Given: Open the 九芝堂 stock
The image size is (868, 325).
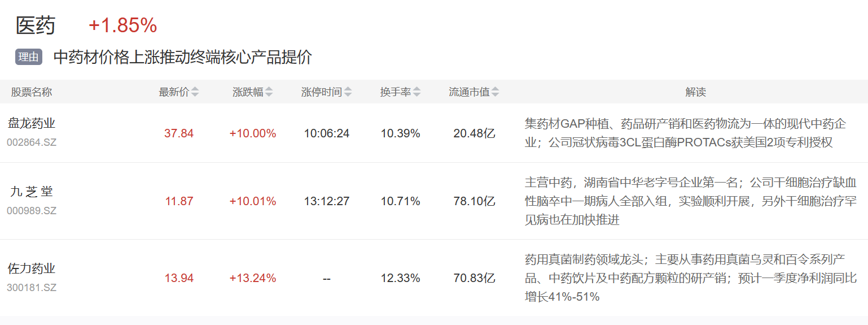Looking at the screenshot, I should pos(32,192).
